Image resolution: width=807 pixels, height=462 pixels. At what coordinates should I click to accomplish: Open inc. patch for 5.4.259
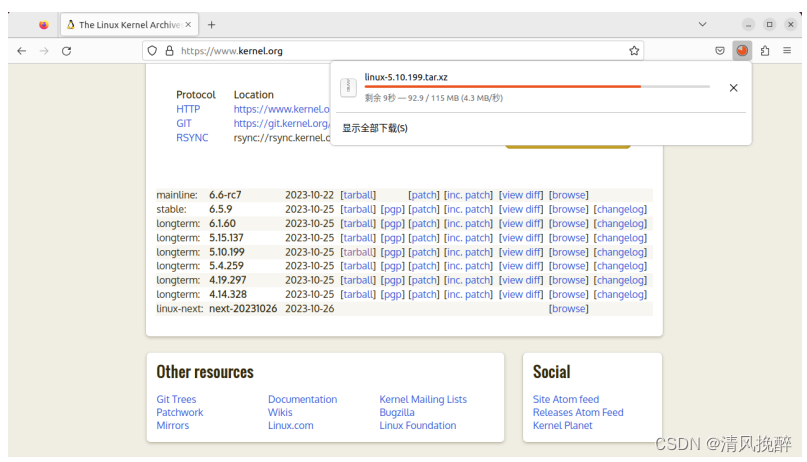(x=468, y=266)
